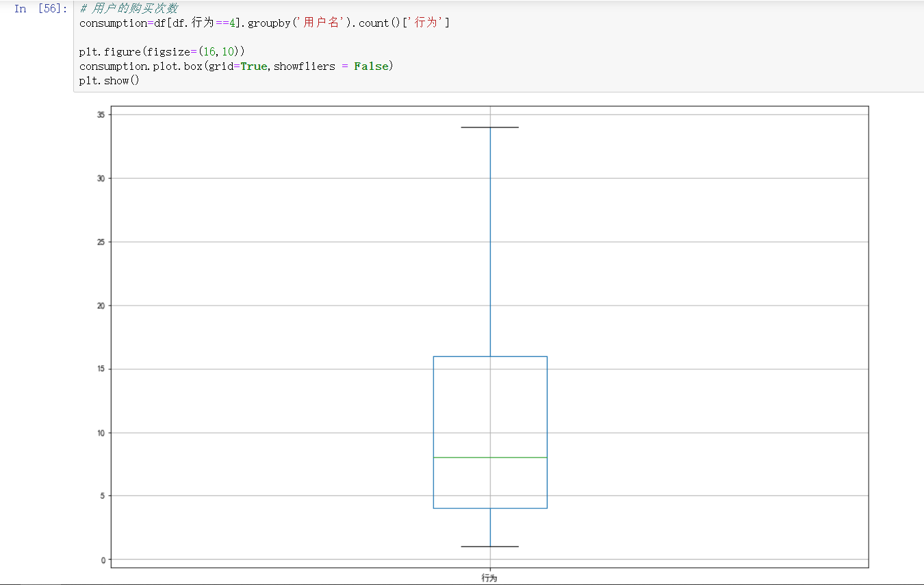Click the y-axis tick label 15
This screenshot has height=585, width=924.
tap(101, 369)
